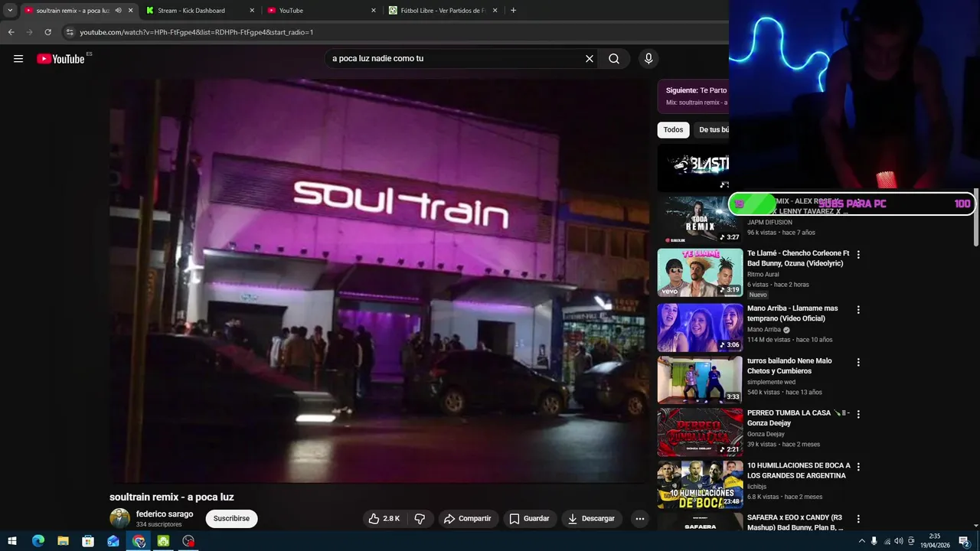Close the Stream - Kick Dashboard tab
Image resolution: width=980 pixels, height=551 pixels.
pyautogui.click(x=252, y=11)
